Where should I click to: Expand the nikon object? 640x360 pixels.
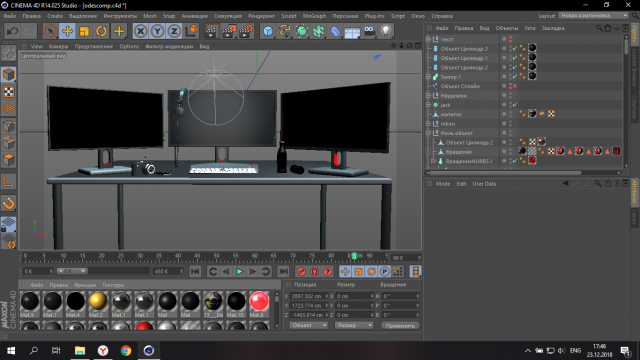pyautogui.click(x=429, y=124)
